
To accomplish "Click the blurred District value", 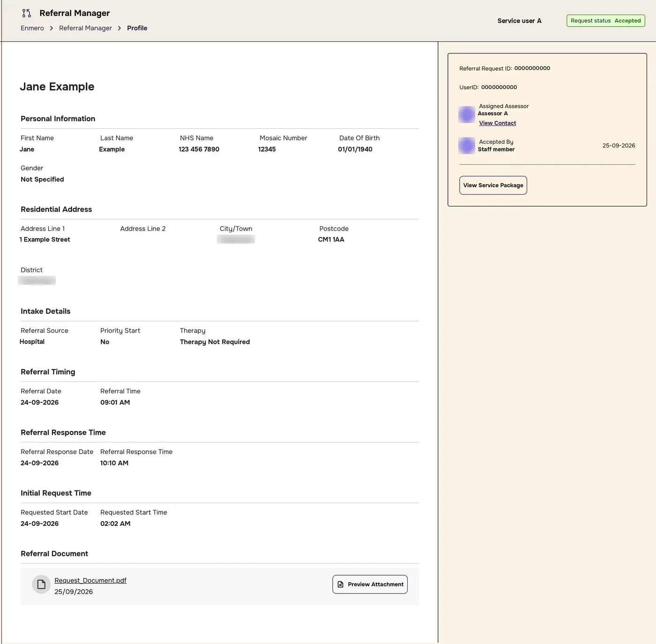I will pyautogui.click(x=37, y=281).
